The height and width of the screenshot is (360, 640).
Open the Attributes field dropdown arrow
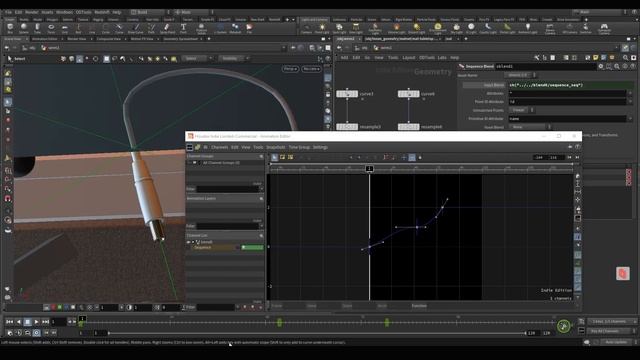(630, 93)
